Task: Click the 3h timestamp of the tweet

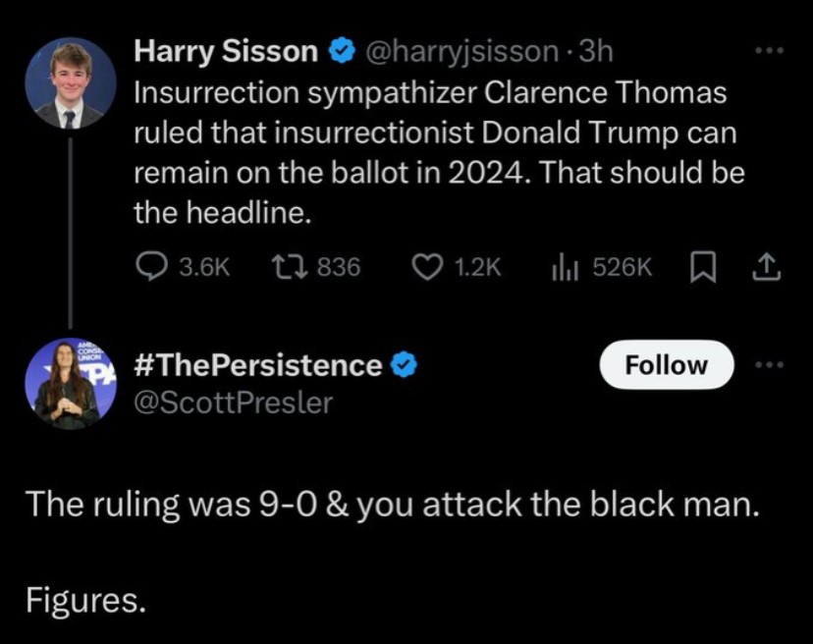Action: tap(596, 51)
